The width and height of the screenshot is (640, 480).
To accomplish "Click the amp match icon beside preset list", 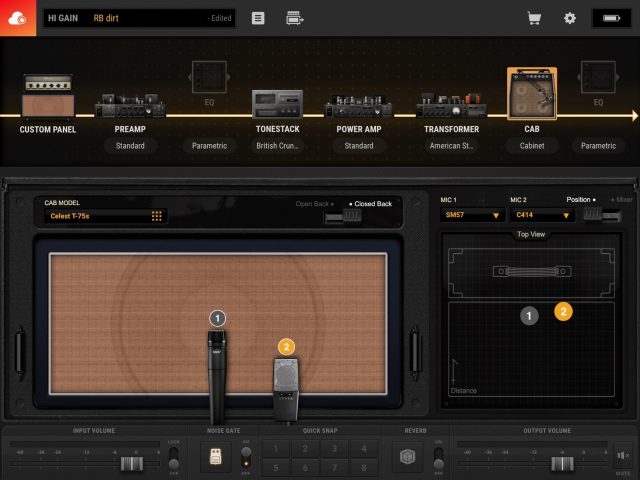I will point(294,18).
